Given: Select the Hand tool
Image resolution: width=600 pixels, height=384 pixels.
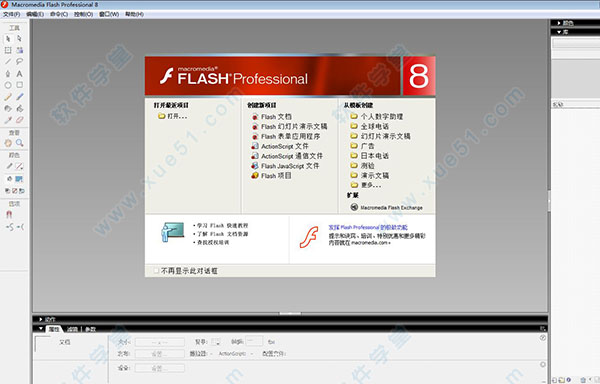Looking at the screenshot, I should (x=8, y=143).
